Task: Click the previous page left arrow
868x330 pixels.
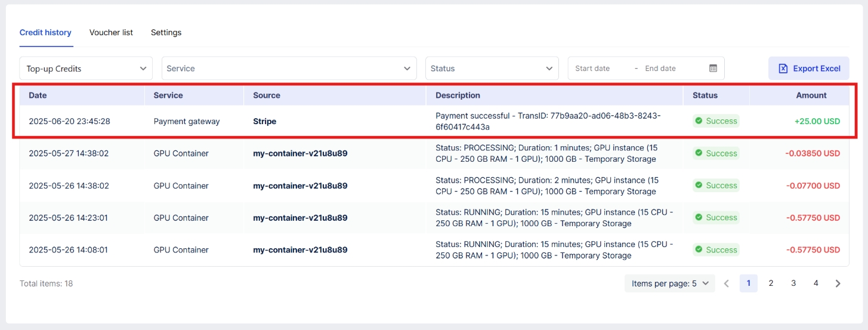Action: tap(727, 283)
